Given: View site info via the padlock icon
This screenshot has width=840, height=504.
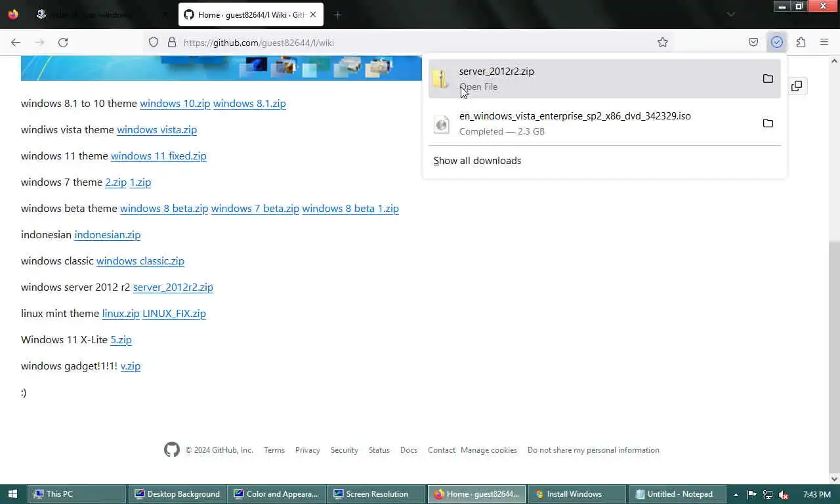Looking at the screenshot, I should (172, 42).
